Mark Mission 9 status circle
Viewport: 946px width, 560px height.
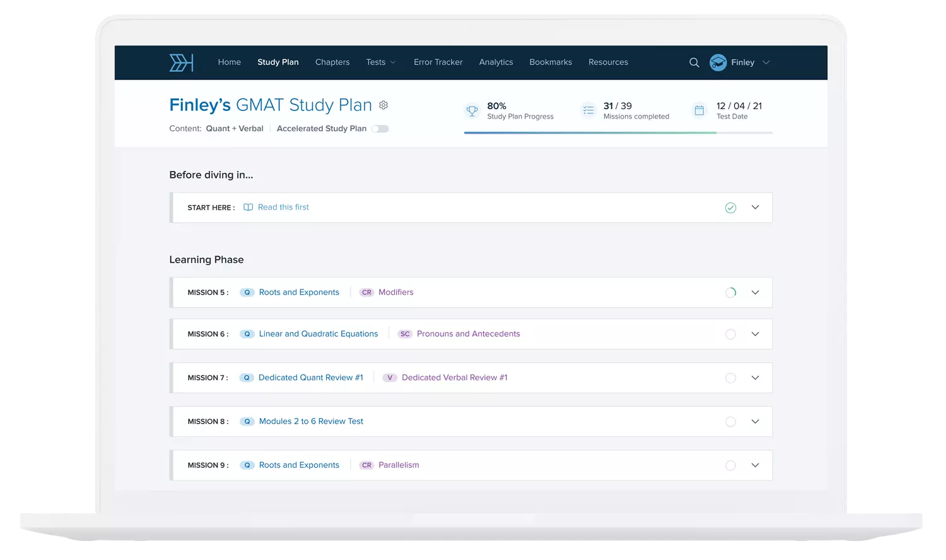click(x=730, y=465)
